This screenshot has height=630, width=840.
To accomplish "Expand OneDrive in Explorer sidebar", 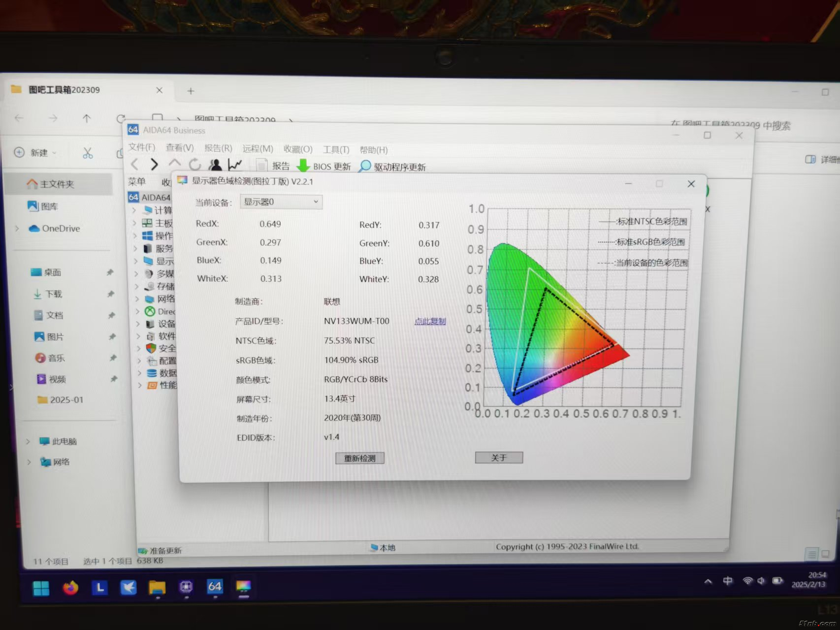I will click(x=17, y=228).
